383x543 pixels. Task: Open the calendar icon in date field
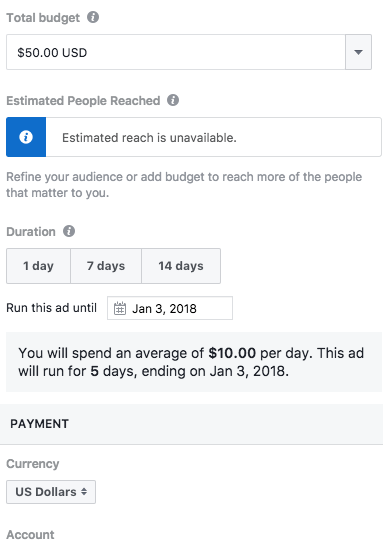click(x=120, y=308)
